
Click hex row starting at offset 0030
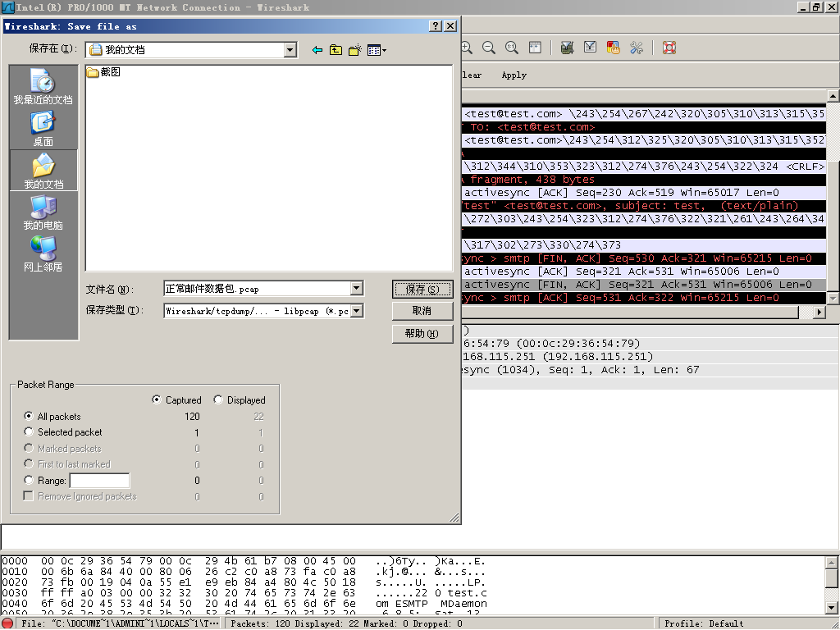[244, 593]
